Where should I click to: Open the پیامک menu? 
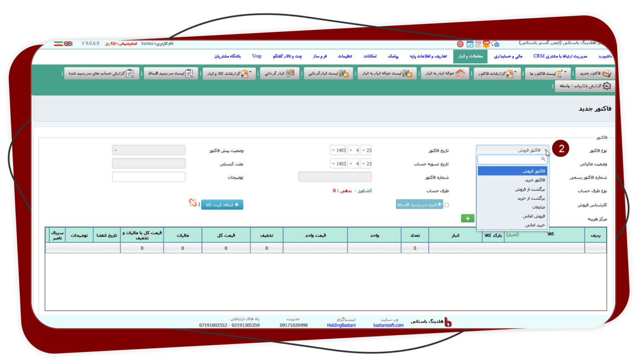pyautogui.click(x=393, y=56)
